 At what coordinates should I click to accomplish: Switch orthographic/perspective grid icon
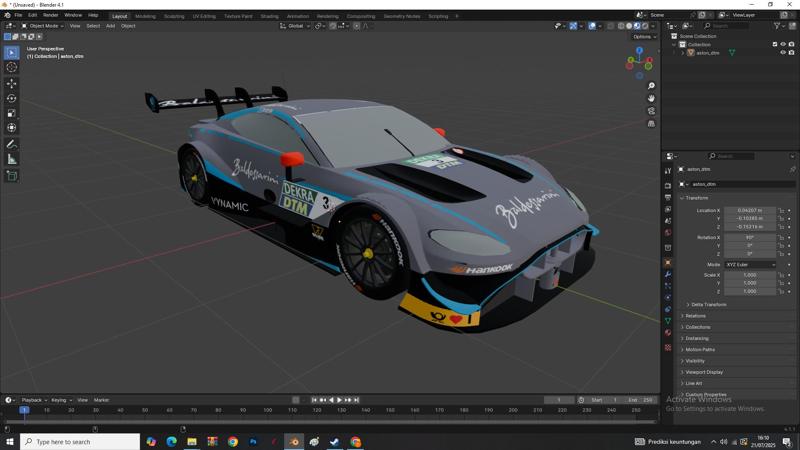click(651, 123)
